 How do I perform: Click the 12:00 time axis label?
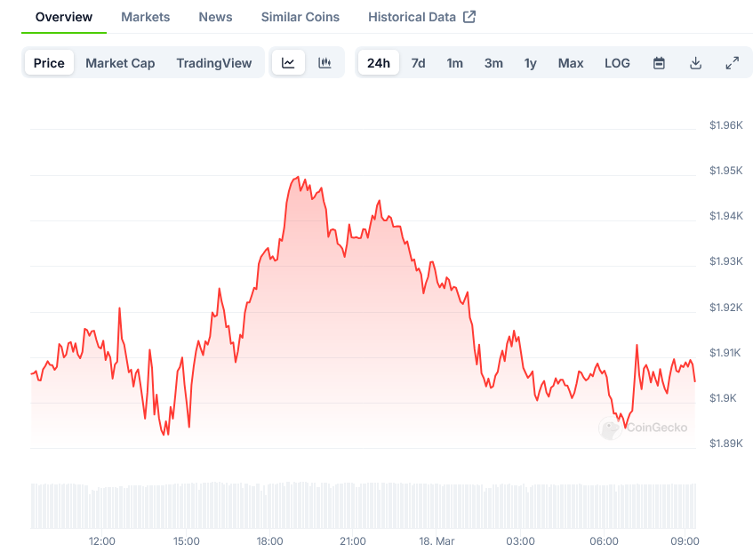pyautogui.click(x=102, y=541)
